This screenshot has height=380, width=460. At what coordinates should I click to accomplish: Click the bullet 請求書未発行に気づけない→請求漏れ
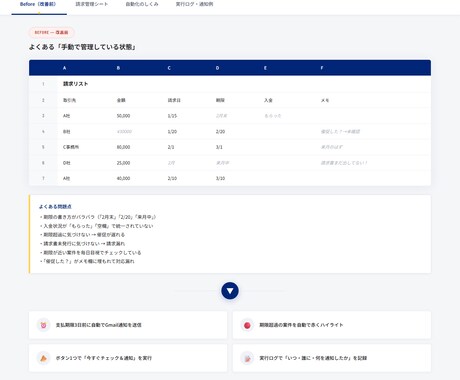[82, 244]
